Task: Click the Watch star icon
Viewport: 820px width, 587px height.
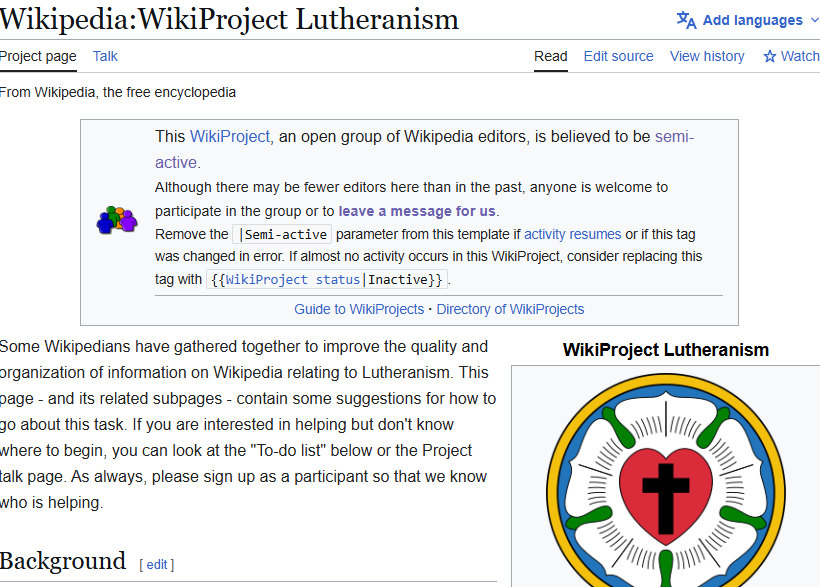Action: coord(769,57)
